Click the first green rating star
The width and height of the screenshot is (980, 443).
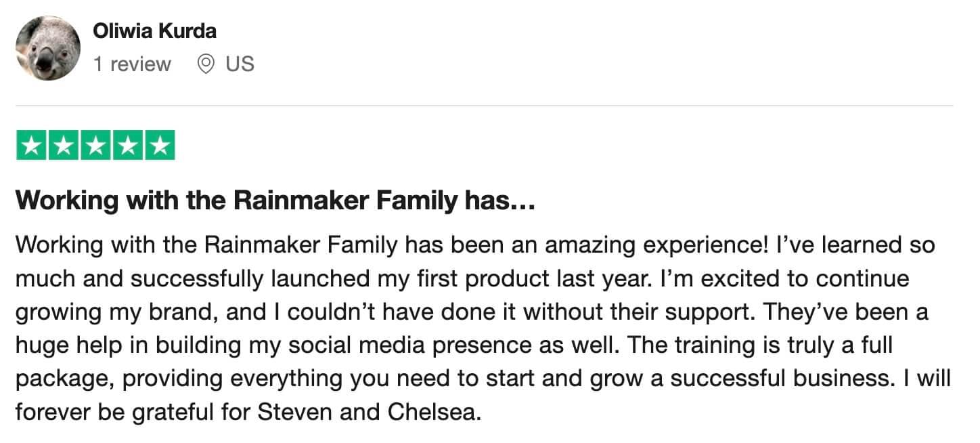click(x=31, y=145)
